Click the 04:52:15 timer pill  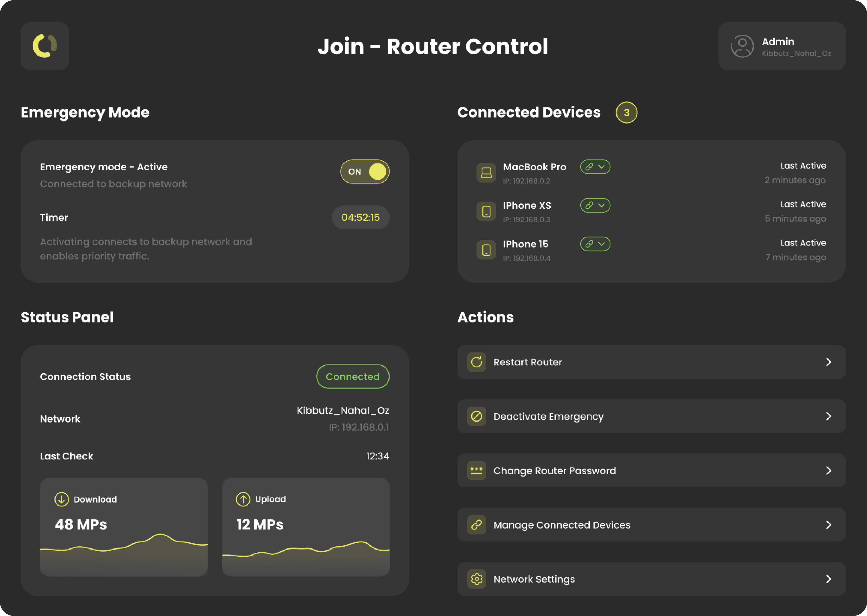point(361,217)
